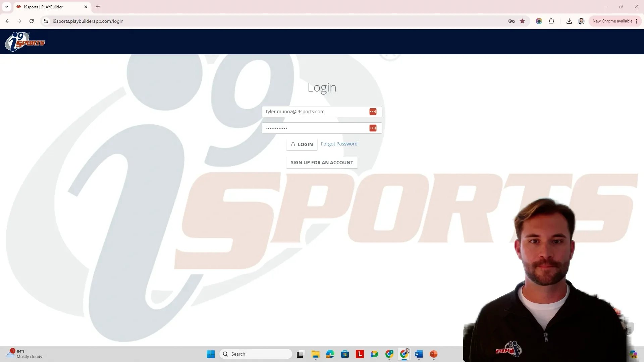
Task: Click password manager icon in password field
Action: coord(373,128)
